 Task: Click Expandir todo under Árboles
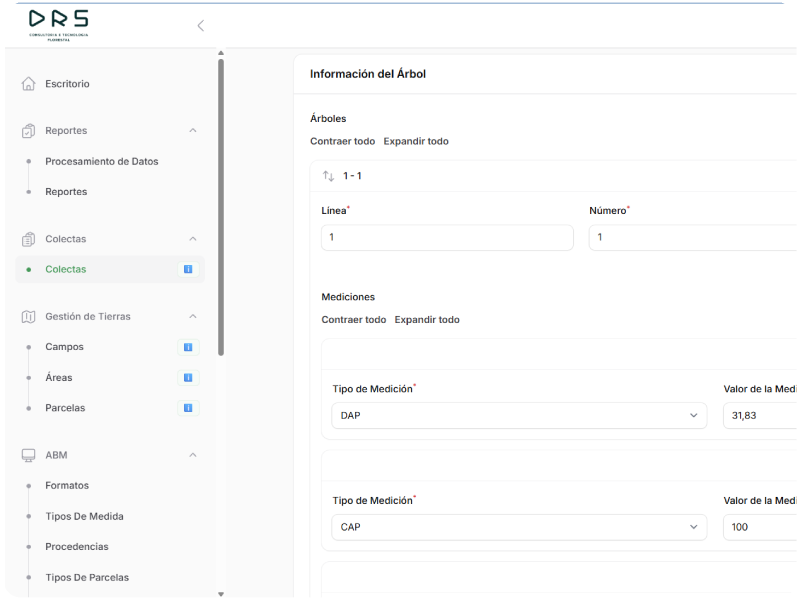(416, 141)
